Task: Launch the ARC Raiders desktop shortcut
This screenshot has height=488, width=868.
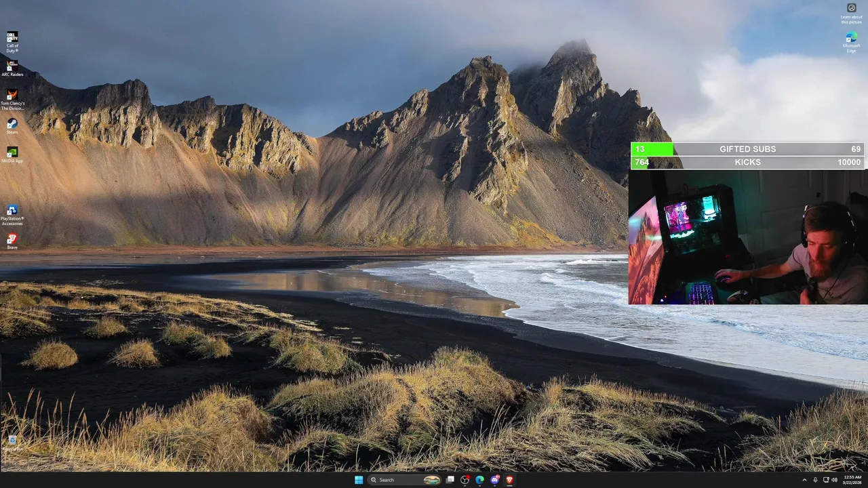Action: 12,68
